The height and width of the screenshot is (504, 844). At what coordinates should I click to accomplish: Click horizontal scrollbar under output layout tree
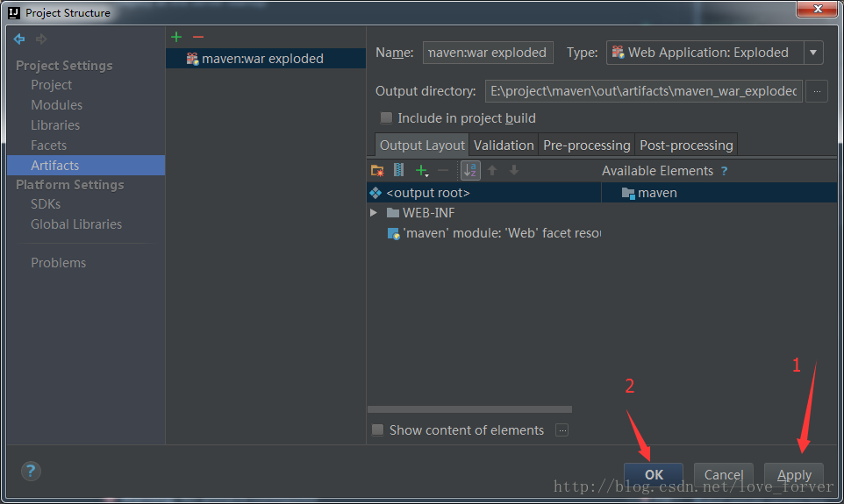[x=469, y=409]
